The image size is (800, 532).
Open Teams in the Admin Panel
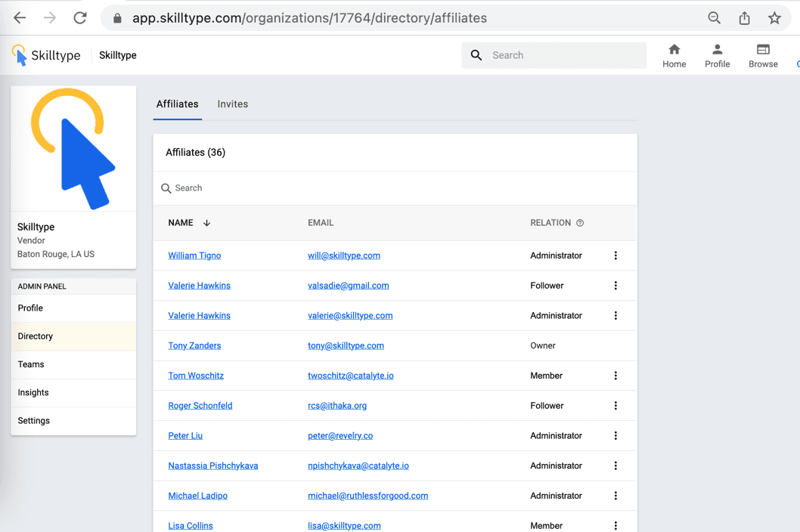tap(73, 364)
